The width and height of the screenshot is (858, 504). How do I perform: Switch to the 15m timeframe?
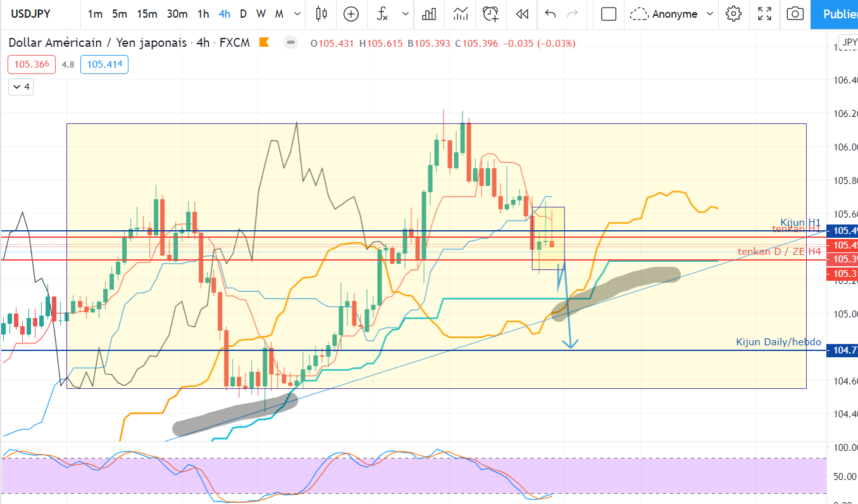pyautogui.click(x=147, y=14)
